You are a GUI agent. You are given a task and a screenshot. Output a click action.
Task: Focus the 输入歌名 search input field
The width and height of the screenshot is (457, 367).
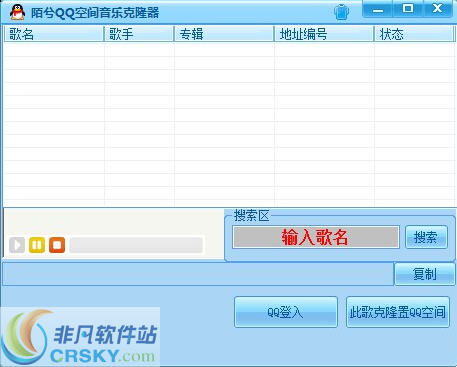316,237
